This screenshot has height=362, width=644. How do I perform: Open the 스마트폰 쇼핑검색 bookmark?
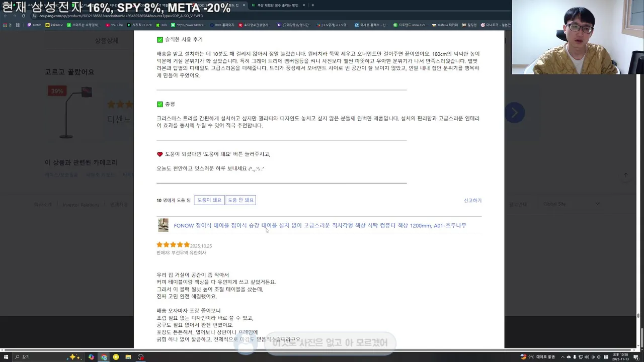[84, 25]
